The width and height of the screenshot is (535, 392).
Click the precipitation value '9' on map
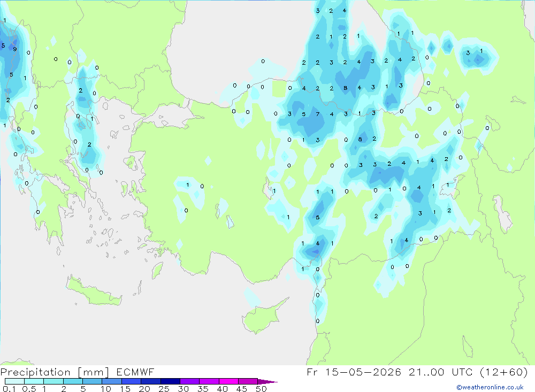coord(14,49)
